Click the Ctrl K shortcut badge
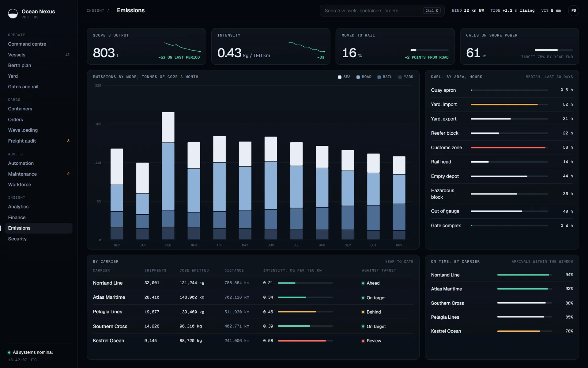Image resolution: width=588 pixels, height=368 pixels. [x=432, y=11]
